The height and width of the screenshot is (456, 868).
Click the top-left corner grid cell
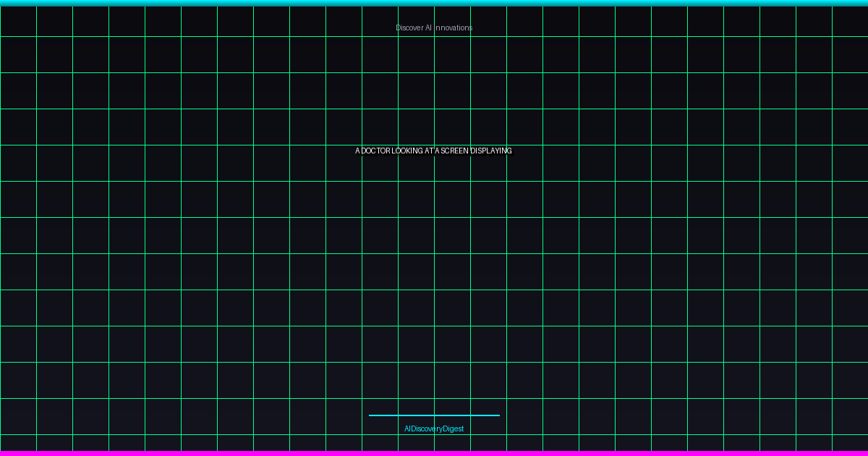click(x=18, y=22)
